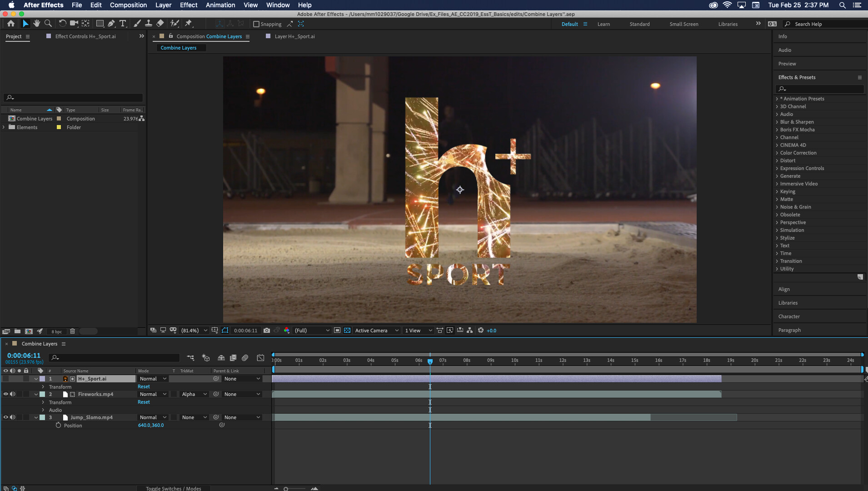Switch to the Layer H+_Sport.ai tab

[294, 36]
